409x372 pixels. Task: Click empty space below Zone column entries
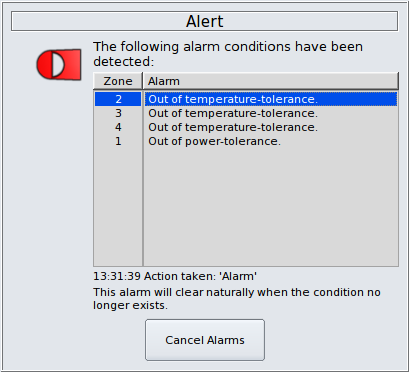click(118, 207)
